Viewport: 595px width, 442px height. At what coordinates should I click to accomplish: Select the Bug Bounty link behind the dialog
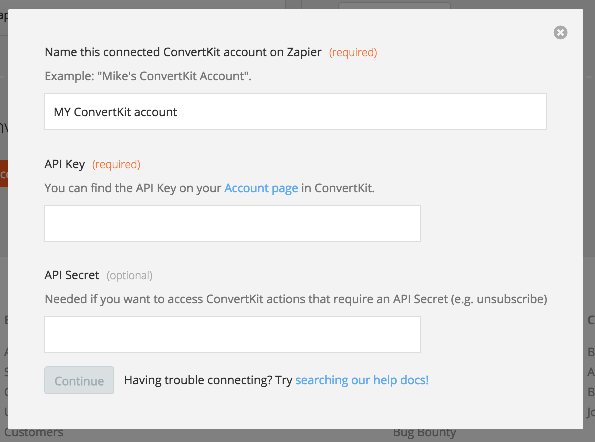click(x=424, y=433)
